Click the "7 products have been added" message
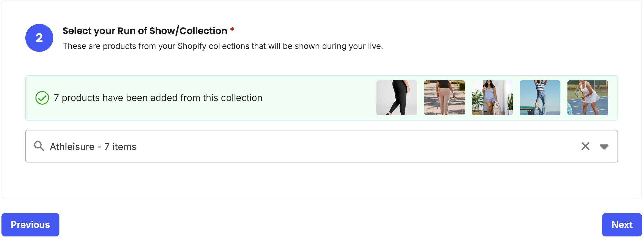 158,98
